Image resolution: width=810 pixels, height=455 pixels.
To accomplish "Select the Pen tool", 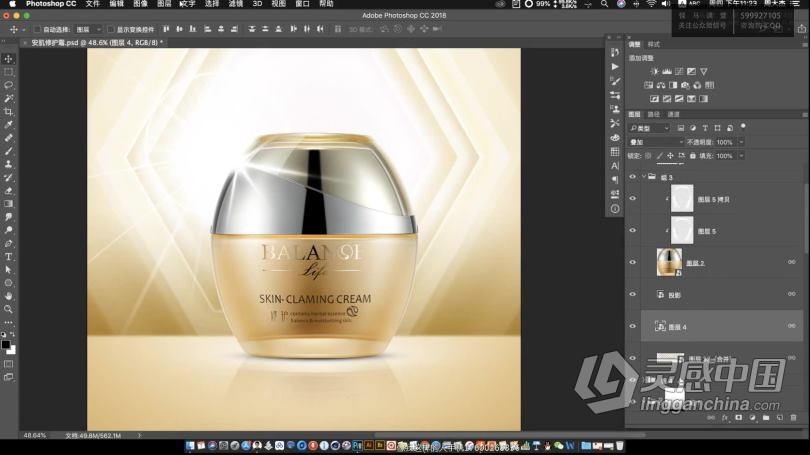I will [9, 243].
